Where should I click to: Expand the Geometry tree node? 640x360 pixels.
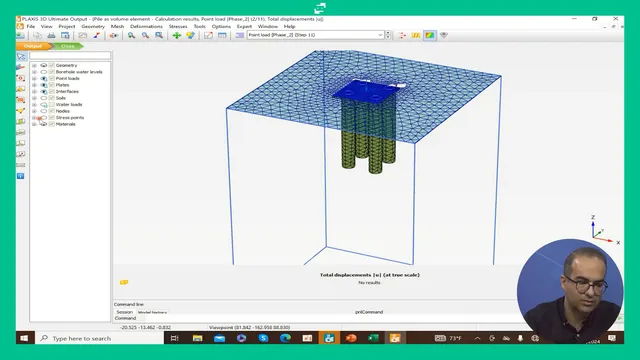35,65
